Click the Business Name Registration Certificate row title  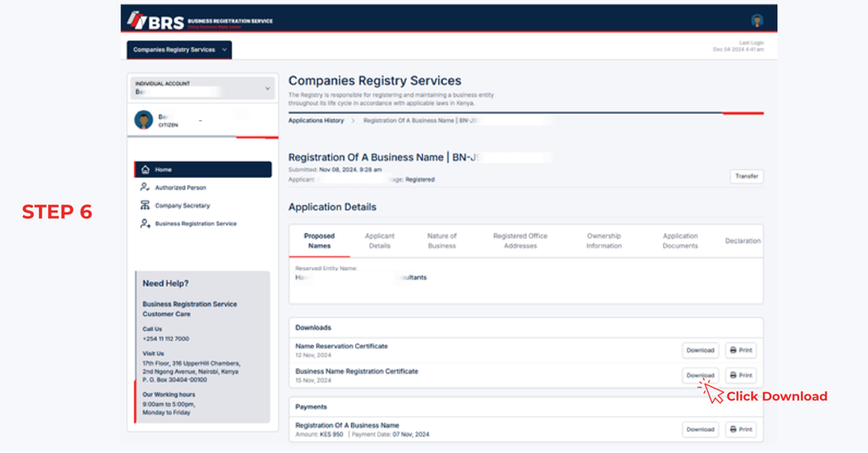(357, 371)
